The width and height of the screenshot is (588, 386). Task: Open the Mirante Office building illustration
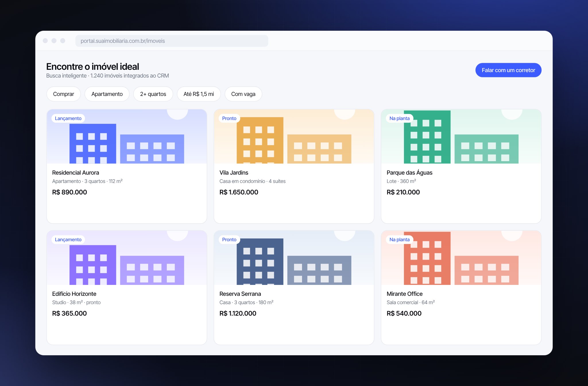(x=461, y=258)
